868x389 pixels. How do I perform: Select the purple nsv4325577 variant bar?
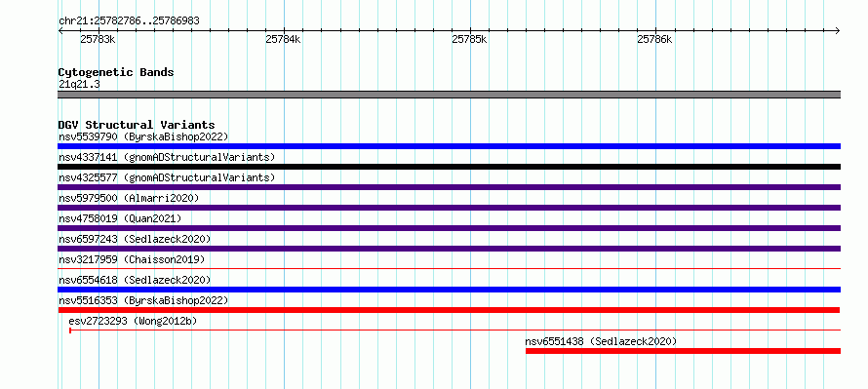click(x=449, y=187)
